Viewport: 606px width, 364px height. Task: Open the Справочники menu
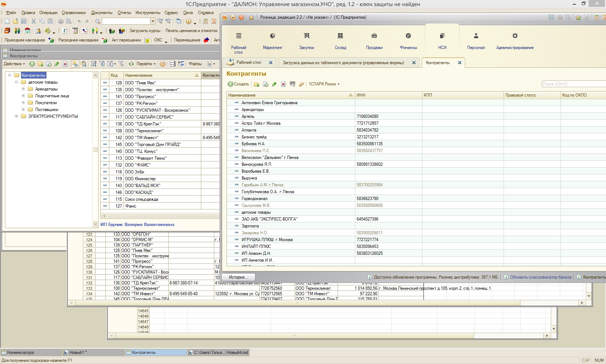click(74, 13)
